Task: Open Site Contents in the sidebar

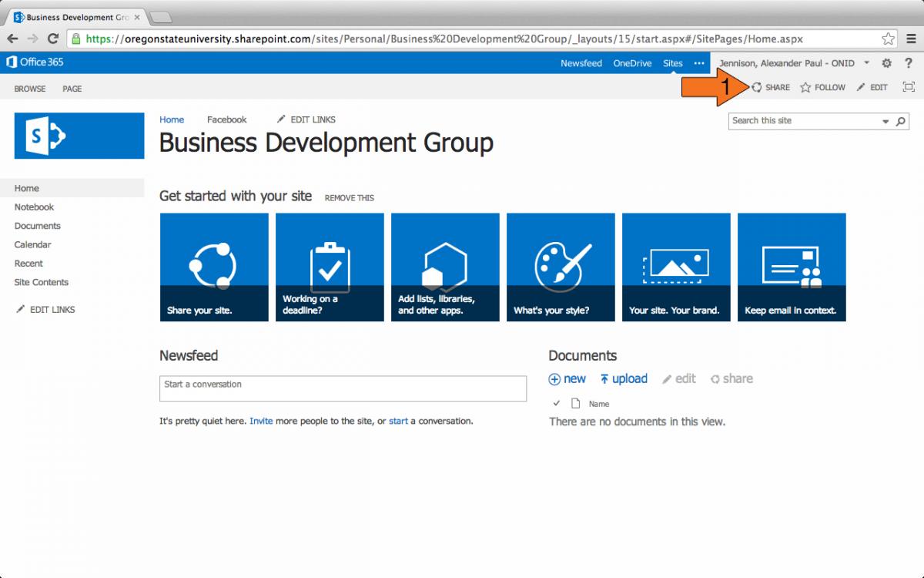Action: pos(42,282)
